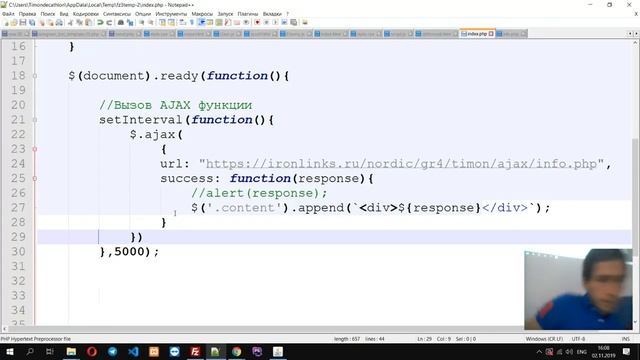
Task: Cut selection using the scissors icon
Action: (x=70, y=22)
